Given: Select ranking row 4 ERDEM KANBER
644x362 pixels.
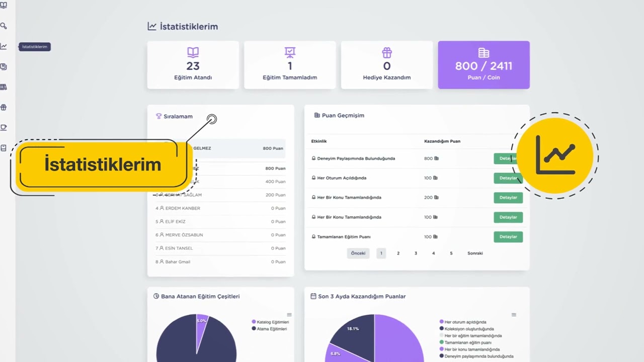Looking at the screenshot, I should coord(220,208).
